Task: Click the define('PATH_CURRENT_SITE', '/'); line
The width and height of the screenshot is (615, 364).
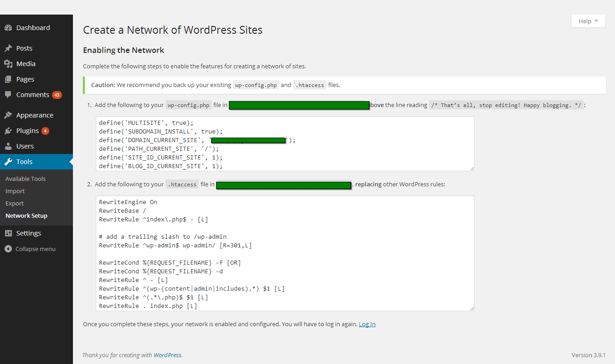Action: coord(159,149)
